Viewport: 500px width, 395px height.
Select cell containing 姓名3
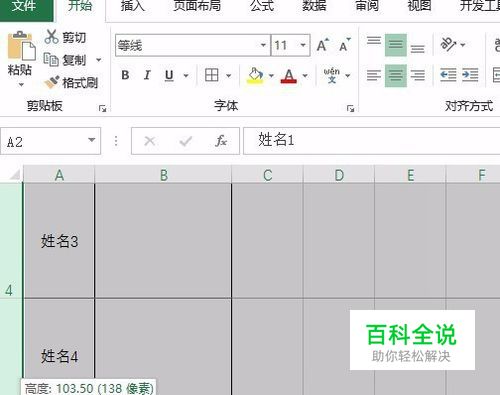pos(59,241)
